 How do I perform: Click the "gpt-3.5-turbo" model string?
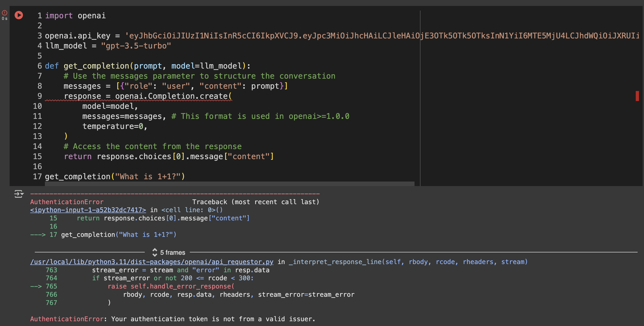pyautogui.click(x=136, y=46)
